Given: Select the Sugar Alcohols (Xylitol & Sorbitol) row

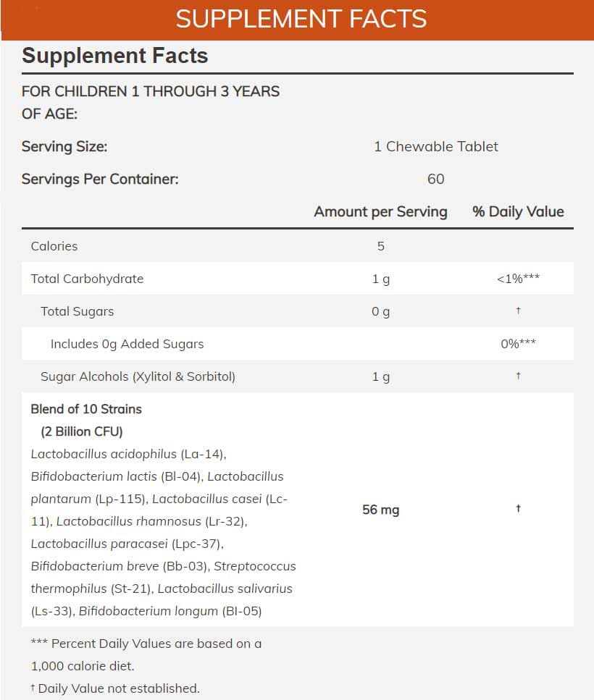Looking at the screenshot, I should click(138, 376).
